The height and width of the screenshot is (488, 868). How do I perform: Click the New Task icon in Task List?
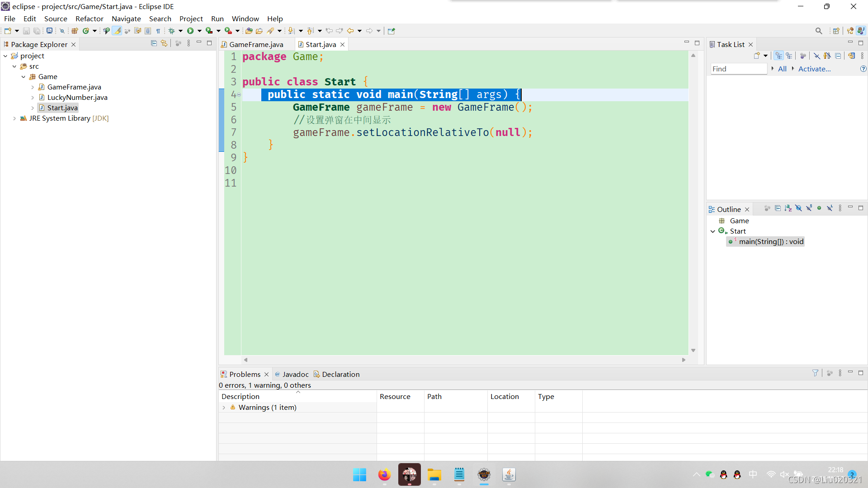click(x=757, y=56)
